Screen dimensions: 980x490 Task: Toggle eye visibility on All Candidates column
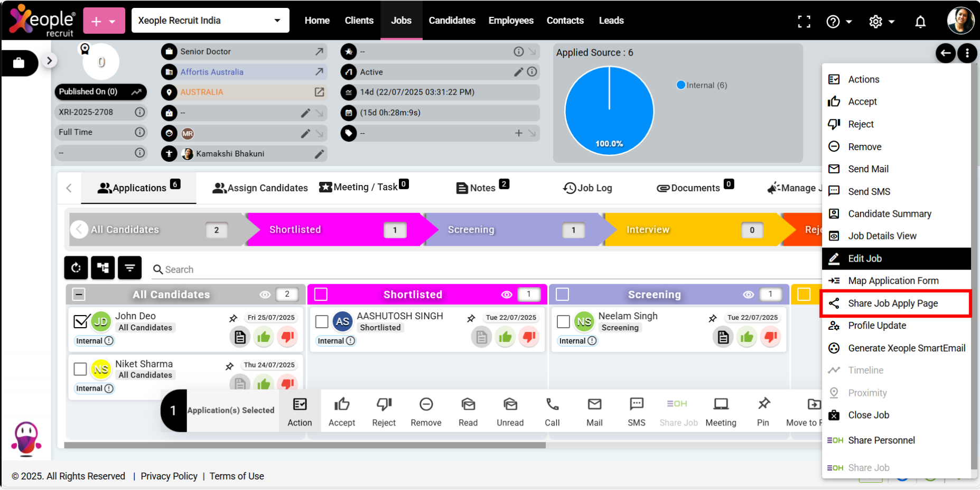(265, 294)
